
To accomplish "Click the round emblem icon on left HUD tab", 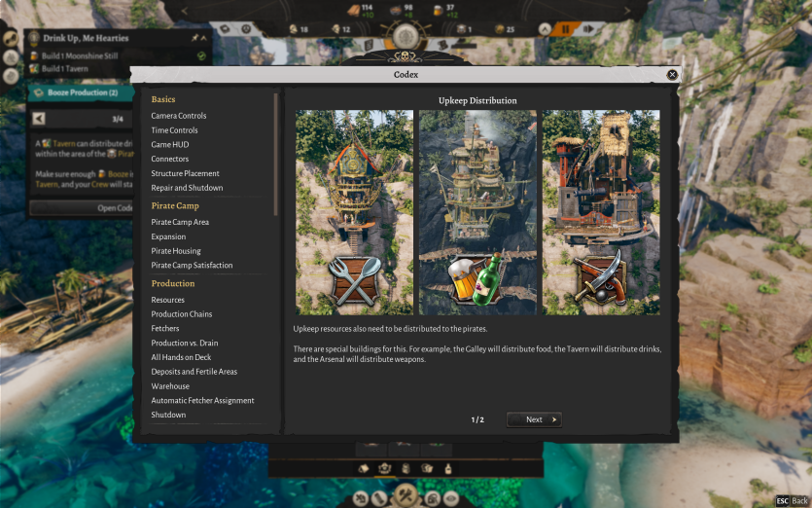I will click(246, 29).
